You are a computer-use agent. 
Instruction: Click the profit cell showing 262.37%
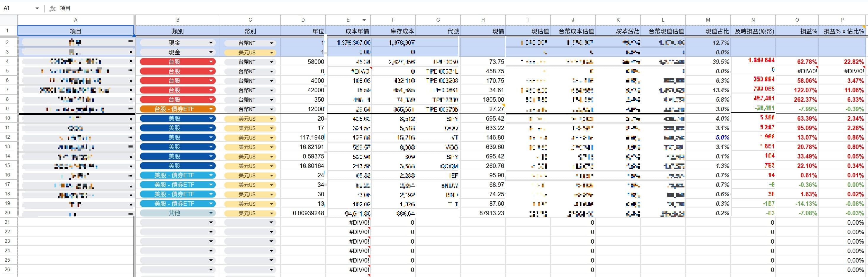(x=797, y=100)
